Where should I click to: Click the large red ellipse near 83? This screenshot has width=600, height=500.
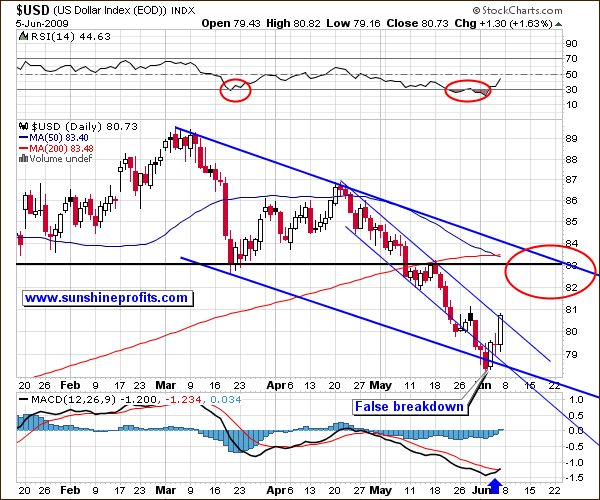coord(551,270)
